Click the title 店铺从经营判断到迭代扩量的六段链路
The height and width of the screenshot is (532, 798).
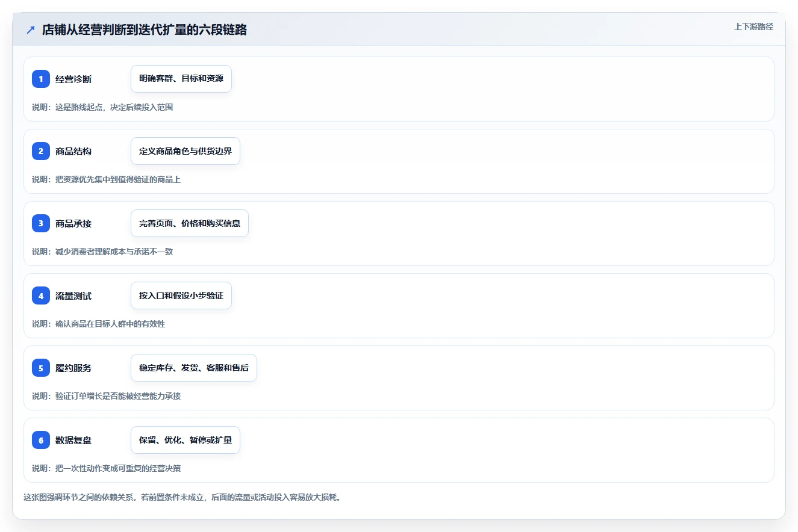[145, 29]
